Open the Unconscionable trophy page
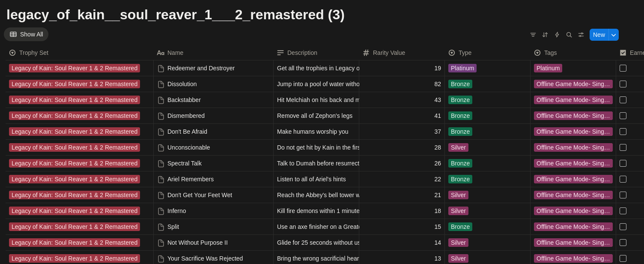This screenshot has width=644, height=264. click(188, 147)
